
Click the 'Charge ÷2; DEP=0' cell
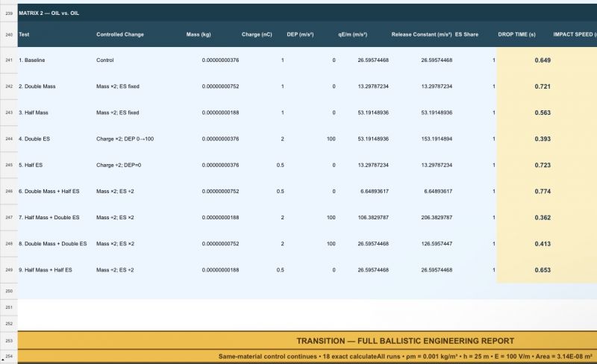pos(119,165)
